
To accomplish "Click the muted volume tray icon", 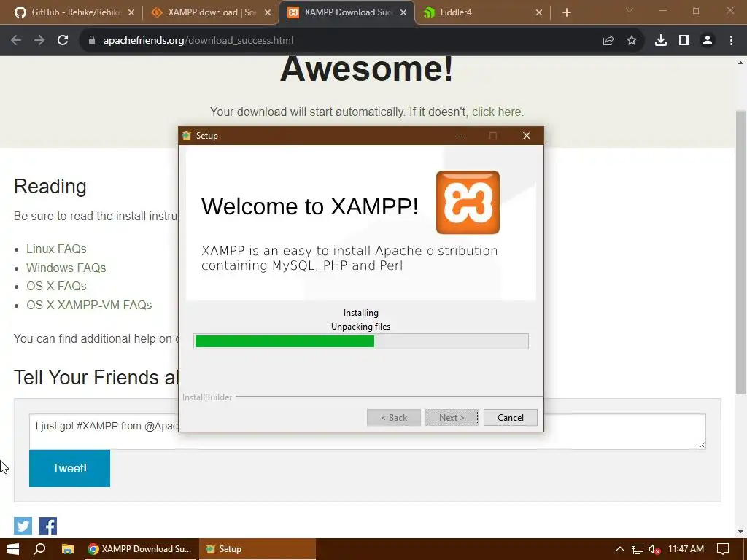I will pyautogui.click(x=654, y=550).
